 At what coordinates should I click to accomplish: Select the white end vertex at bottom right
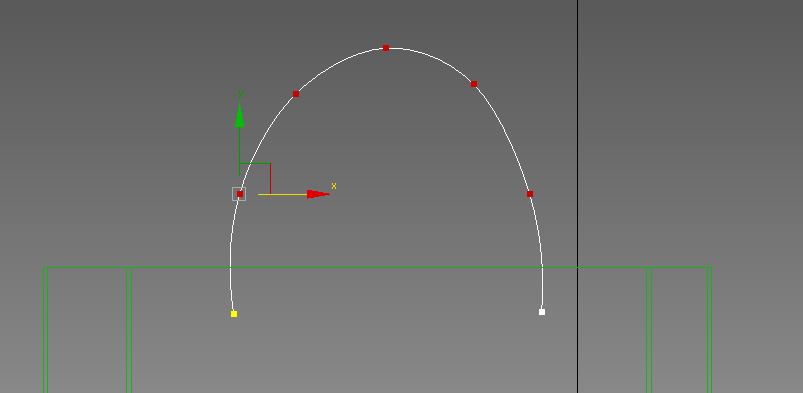click(x=542, y=312)
